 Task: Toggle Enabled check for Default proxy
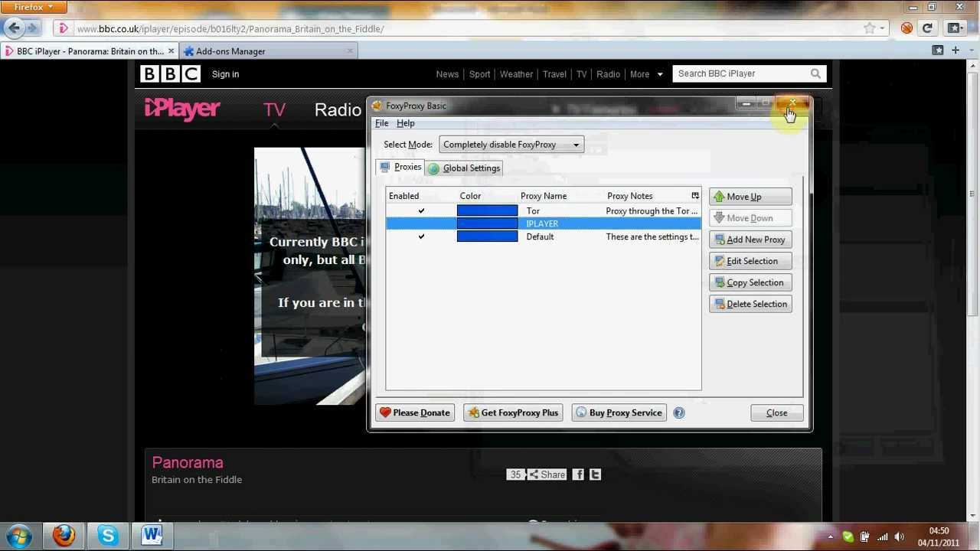[421, 236]
